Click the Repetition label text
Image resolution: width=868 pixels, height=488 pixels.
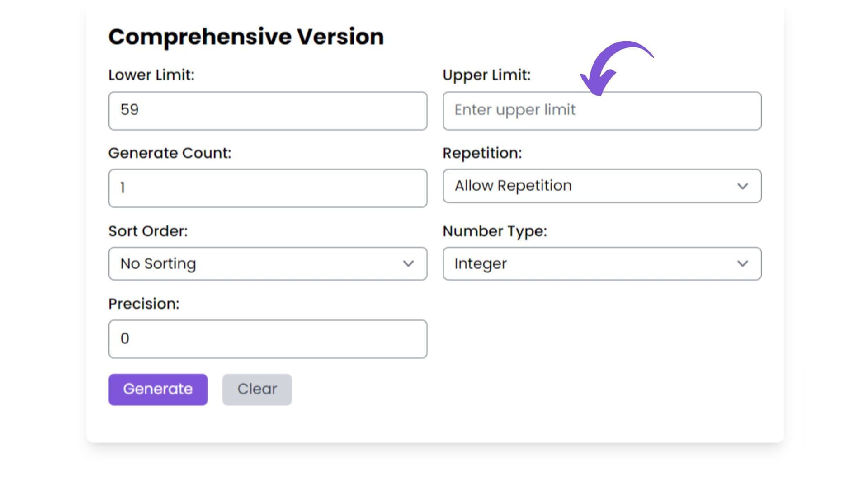(x=482, y=153)
